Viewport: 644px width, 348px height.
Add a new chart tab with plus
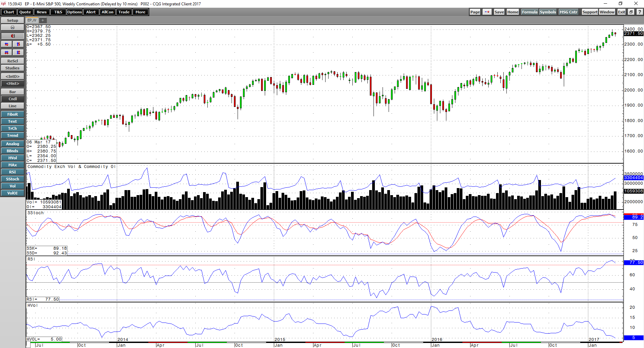(43, 20)
